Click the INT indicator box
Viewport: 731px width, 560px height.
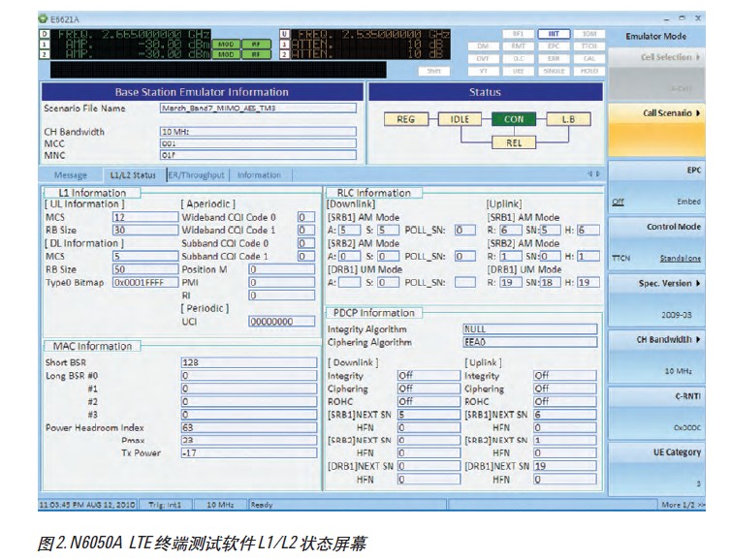tap(554, 34)
